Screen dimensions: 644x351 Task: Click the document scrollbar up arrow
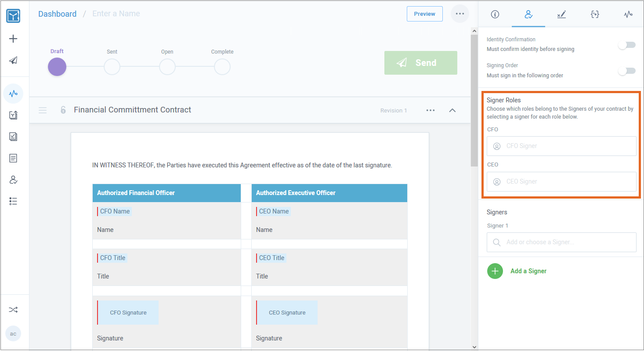pos(474,31)
